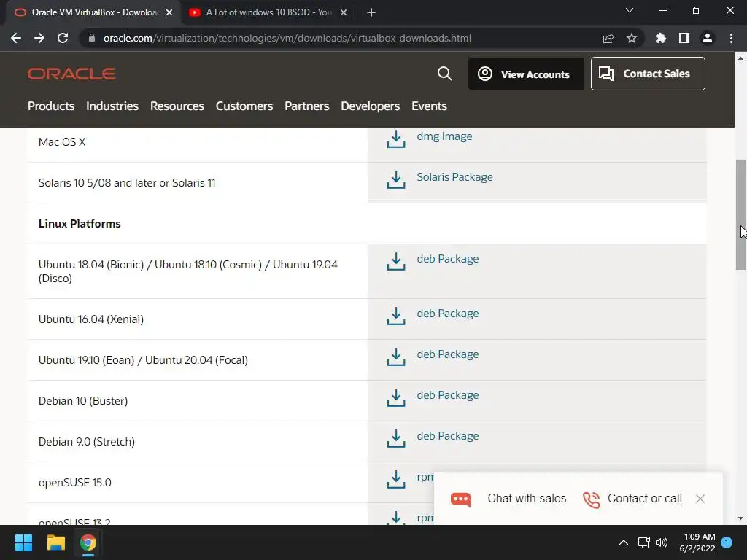Click the page vertical scrollbar thumb
This screenshot has width=747, height=560.
(x=740, y=214)
